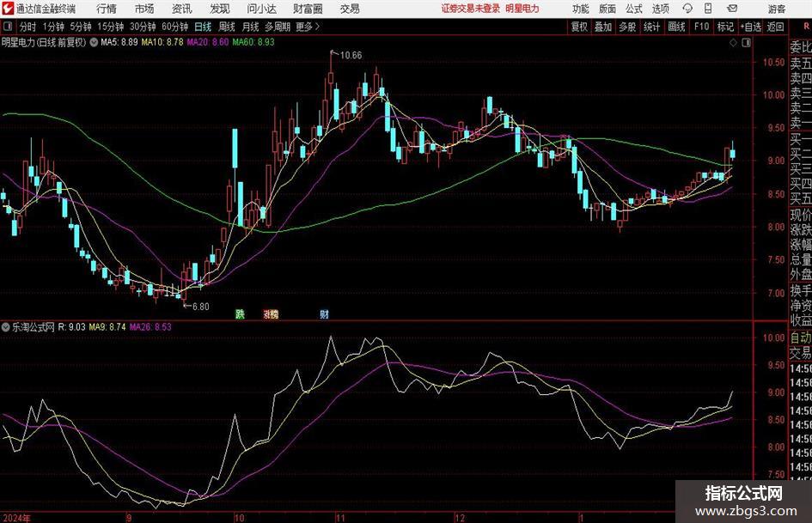The height and width of the screenshot is (523, 812).
Task: Click the 自动 button in right panel
Action: tap(801, 338)
